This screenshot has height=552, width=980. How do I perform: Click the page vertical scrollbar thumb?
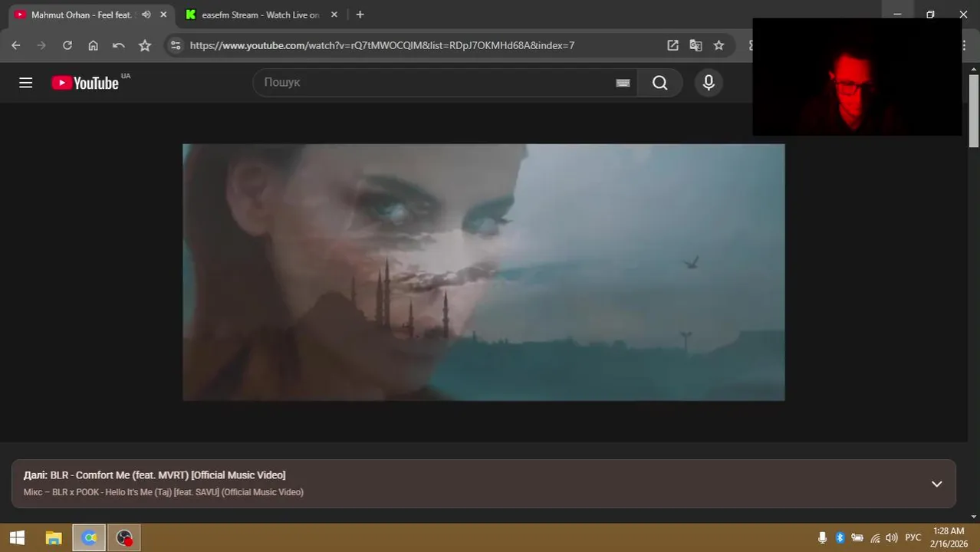click(x=974, y=111)
